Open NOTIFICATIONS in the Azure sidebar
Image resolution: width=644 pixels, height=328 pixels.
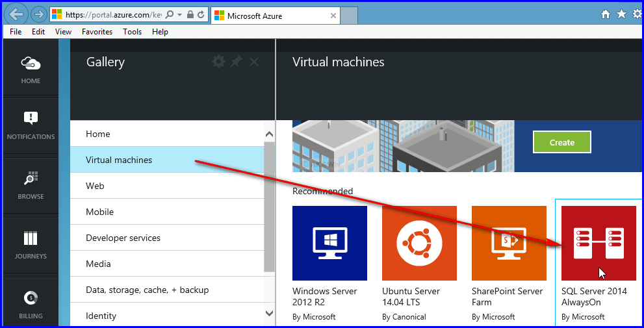click(31, 126)
